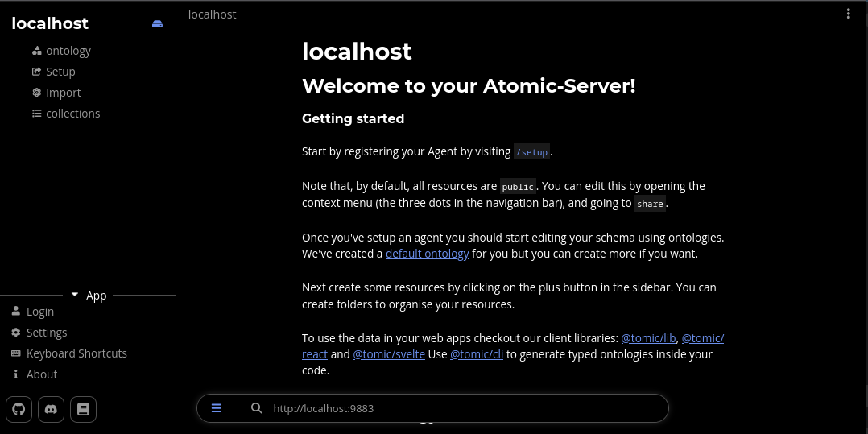Open Import in the sidebar
868x434 pixels.
tap(63, 93)
